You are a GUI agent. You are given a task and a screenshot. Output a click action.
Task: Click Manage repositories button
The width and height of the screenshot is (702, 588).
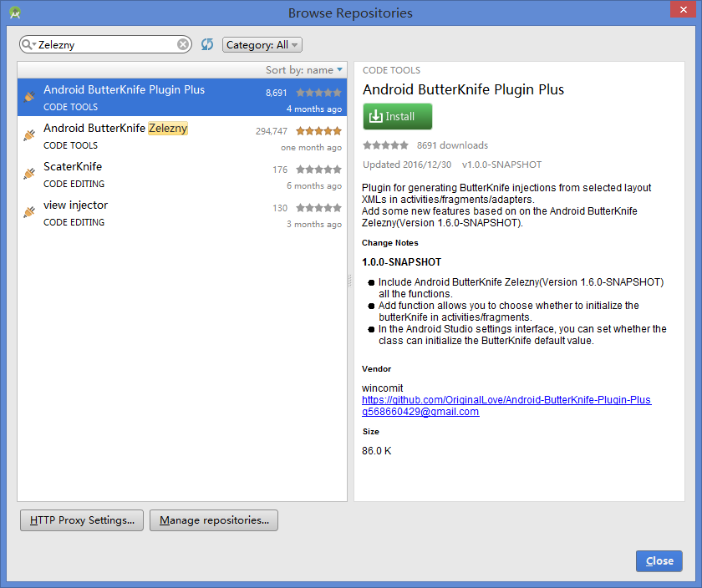(214, 520)
